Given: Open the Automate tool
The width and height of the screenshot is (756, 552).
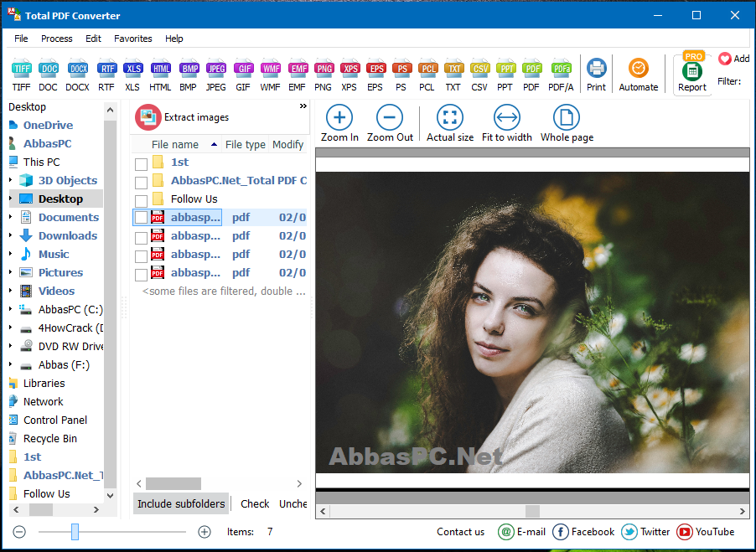Looking at the screenshot, I should tap(639, 75).
